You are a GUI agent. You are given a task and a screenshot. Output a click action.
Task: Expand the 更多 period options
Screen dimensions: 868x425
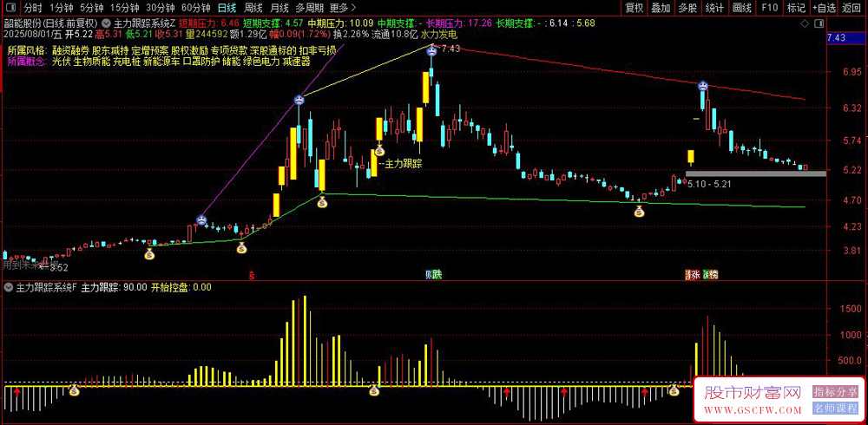pyautogui.click(x=343, y=8)
